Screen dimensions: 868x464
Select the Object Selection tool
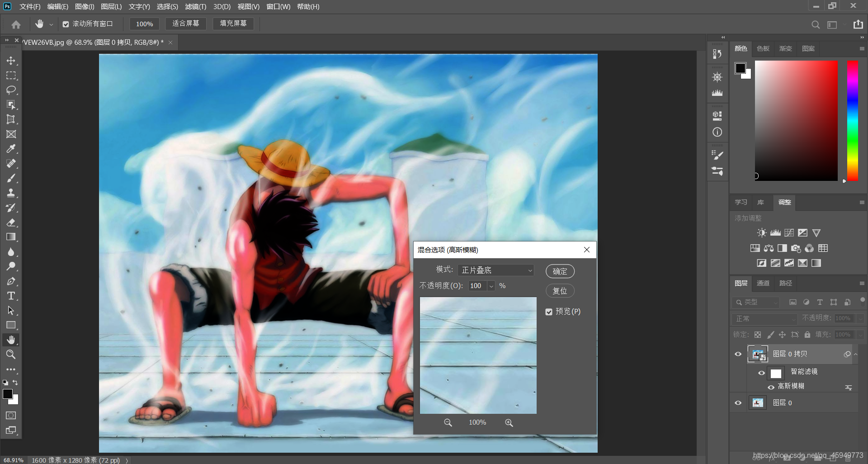11,105
